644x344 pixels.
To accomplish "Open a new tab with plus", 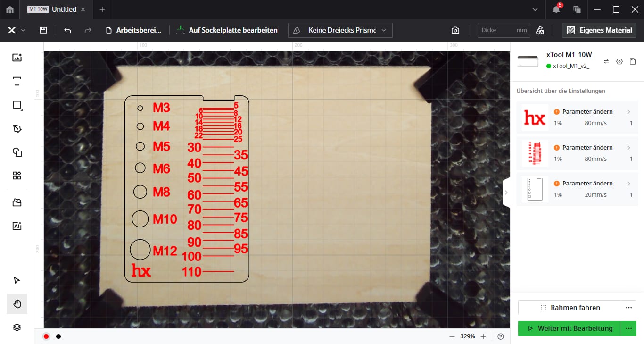I will pyautogui.click(x=102, y=9).
